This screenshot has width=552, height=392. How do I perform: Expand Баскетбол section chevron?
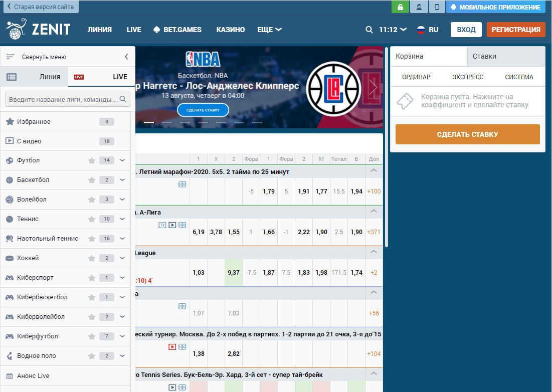122,180
